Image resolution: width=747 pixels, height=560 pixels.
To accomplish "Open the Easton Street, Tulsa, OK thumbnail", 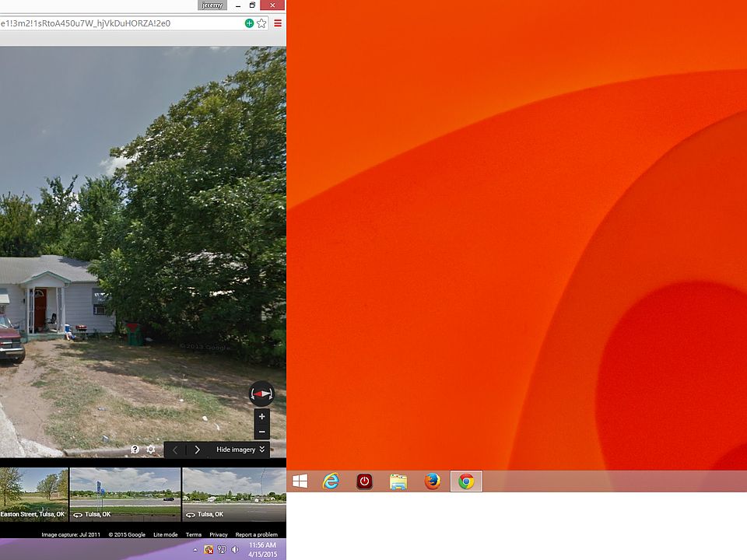I will click(33, 495).
